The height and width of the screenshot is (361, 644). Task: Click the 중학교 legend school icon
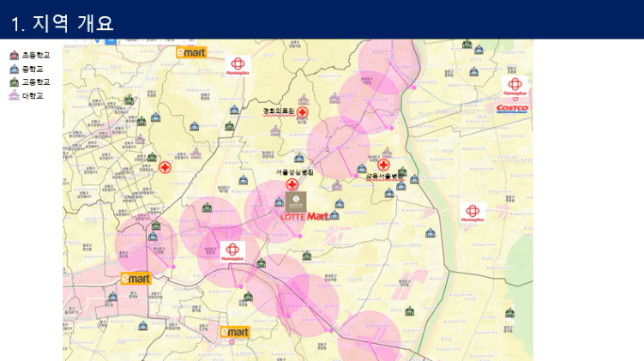click(x=15, y=69)
